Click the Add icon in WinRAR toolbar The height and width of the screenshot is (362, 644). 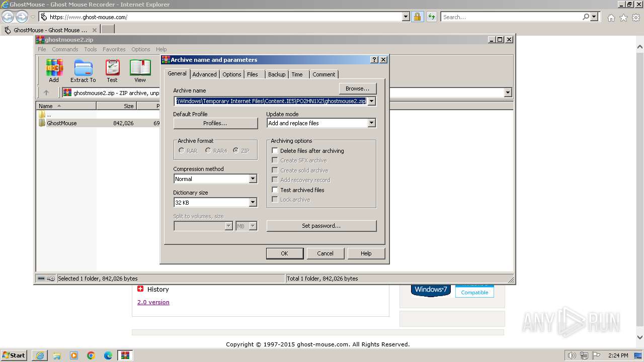54,70
